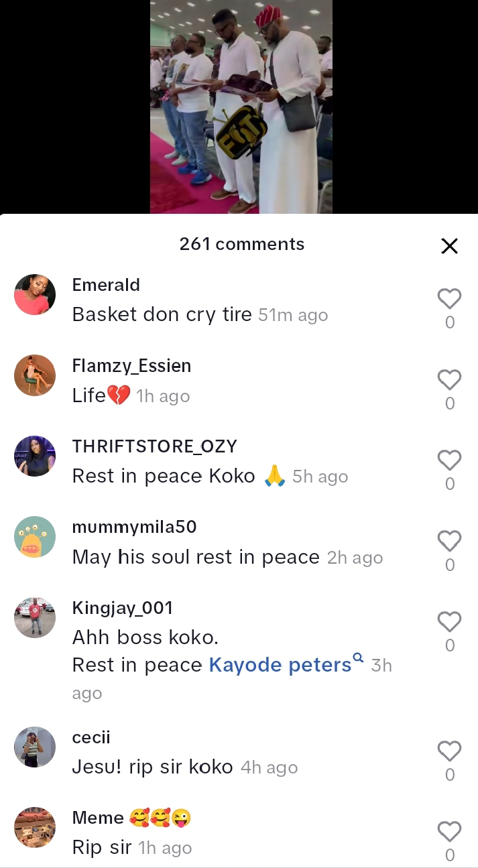Like cecii's comment
The width and height of the screenshot is (478, 868).
tap(449, 751)
